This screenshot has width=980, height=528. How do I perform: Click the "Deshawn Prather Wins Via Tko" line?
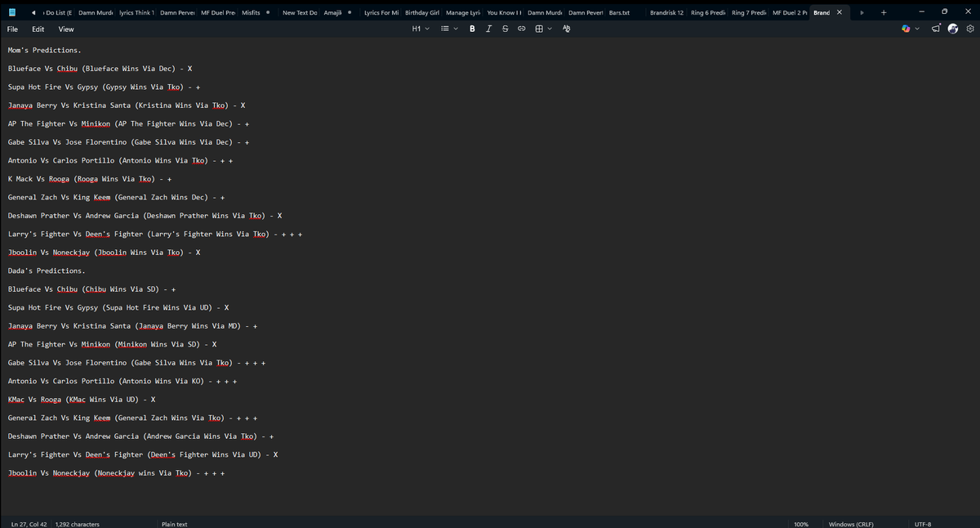(x=145, y=216)
